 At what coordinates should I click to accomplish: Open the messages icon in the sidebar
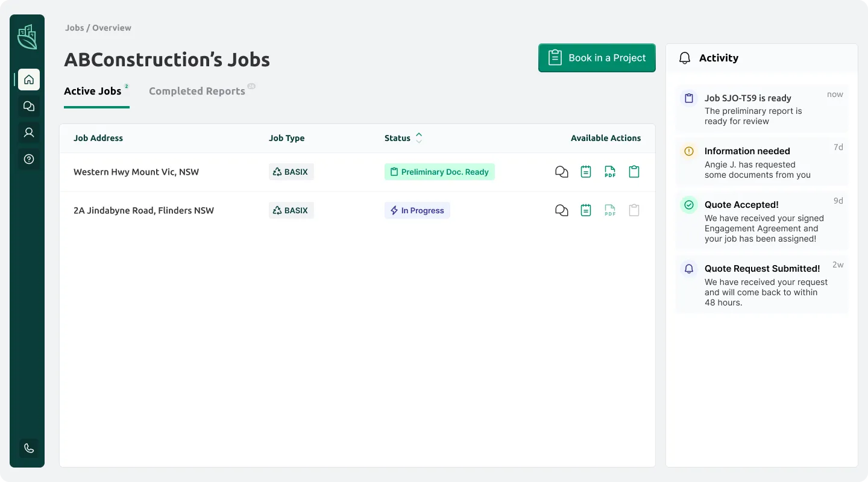click(x=28, y=105)
